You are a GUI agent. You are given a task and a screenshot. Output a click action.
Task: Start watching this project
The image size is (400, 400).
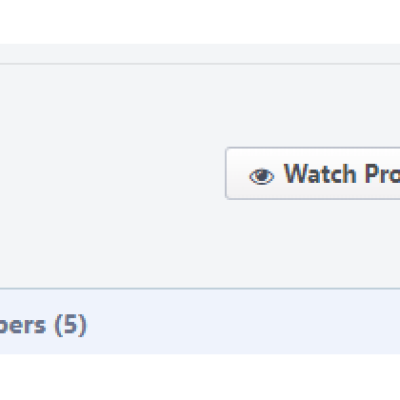point(313,173)
